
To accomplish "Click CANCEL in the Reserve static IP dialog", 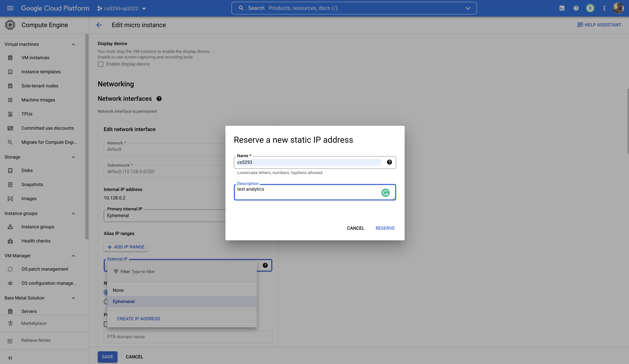I will click(x=355, y=228).
